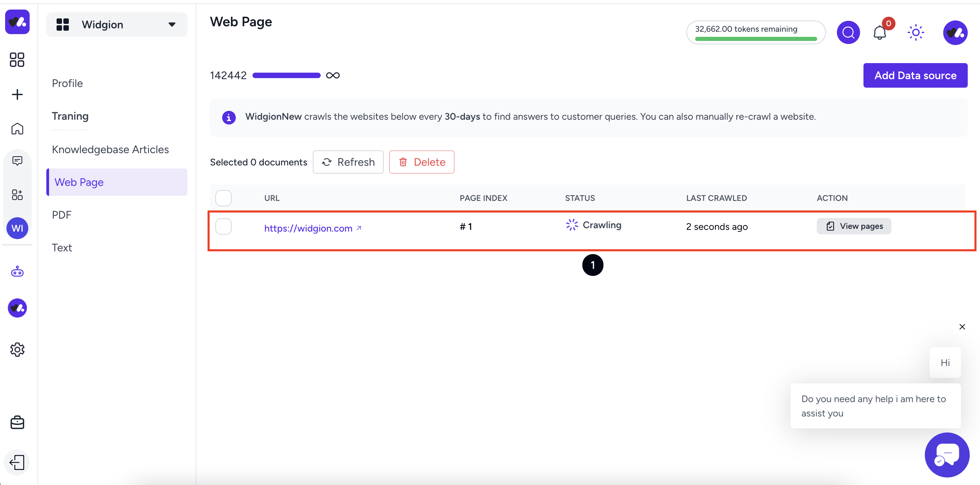Click the View pages button

click(853, 226)
